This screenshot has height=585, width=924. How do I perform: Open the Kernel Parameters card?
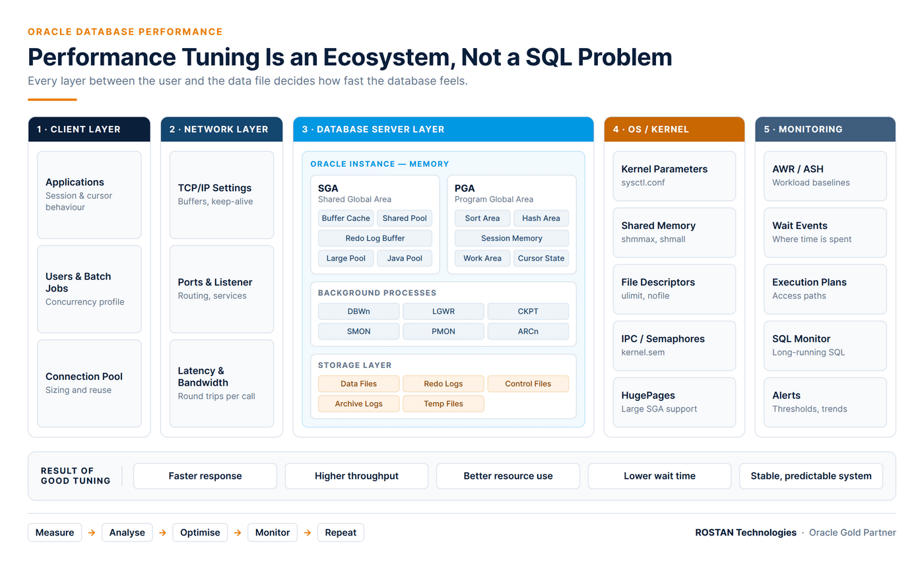[675, 176]
